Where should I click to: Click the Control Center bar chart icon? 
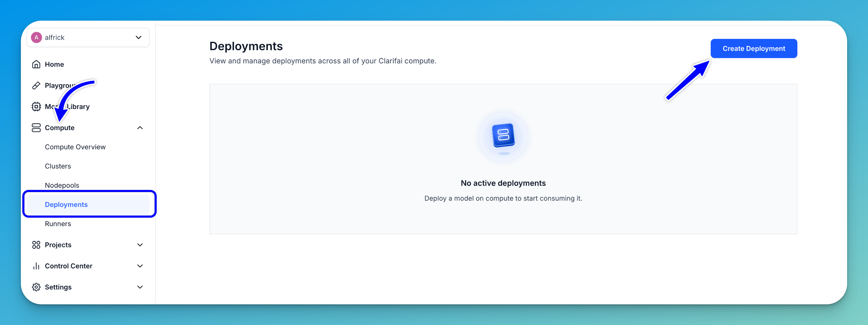point(36,266)
